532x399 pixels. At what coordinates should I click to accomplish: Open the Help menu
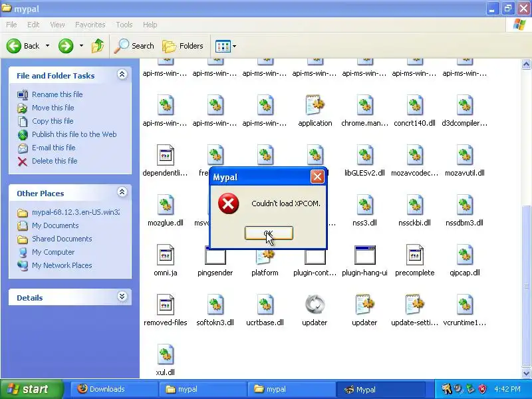150,25
